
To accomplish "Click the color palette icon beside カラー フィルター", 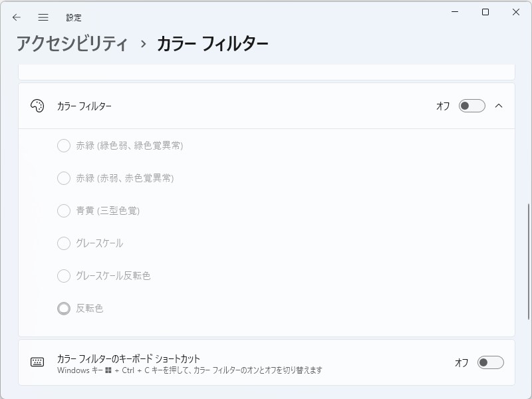I will 39,105.
